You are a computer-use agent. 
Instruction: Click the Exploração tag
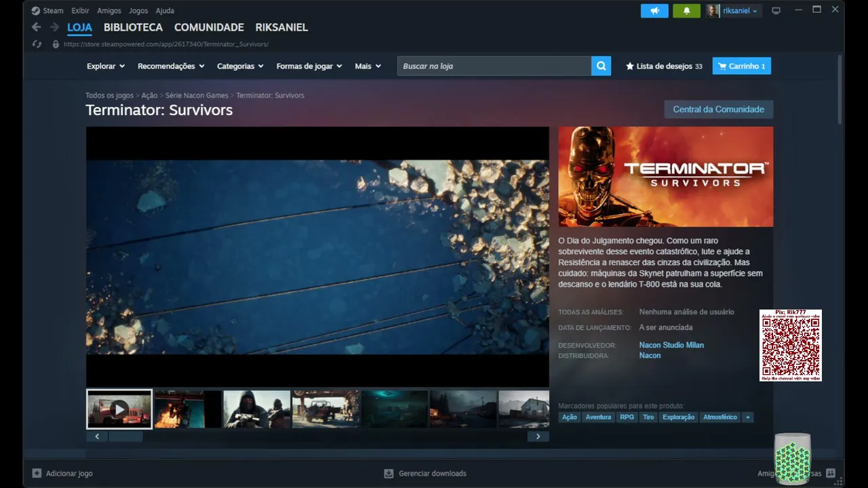[x=679, y=417]
